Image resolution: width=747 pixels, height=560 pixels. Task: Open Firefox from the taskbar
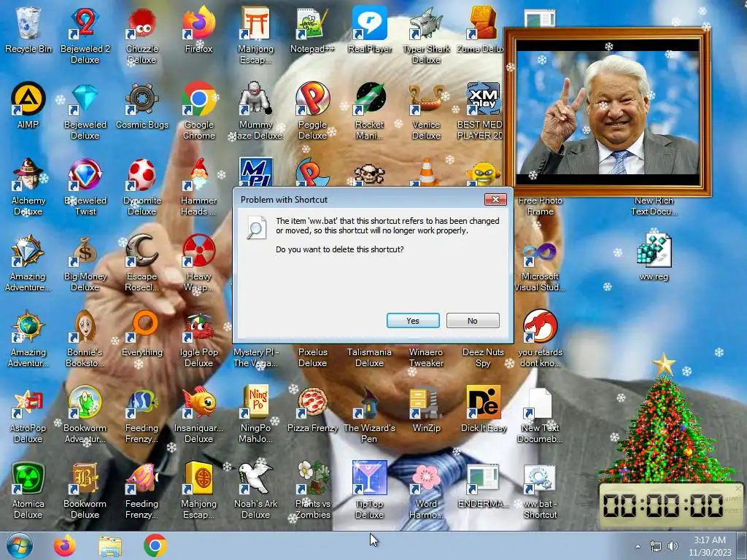tap(65, 545)
